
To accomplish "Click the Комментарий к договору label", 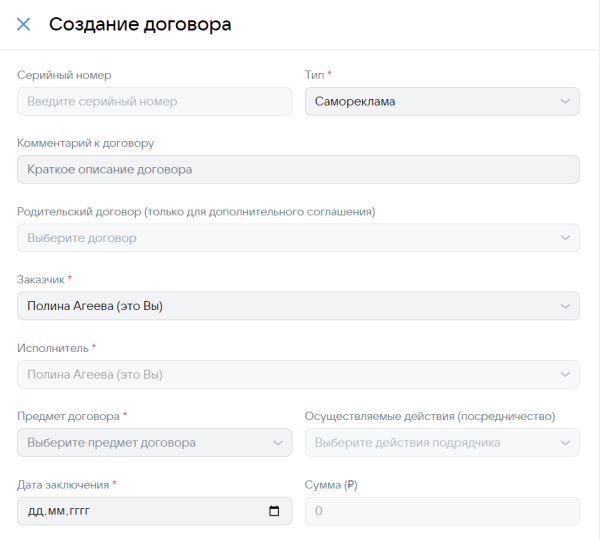I will [x=86, y=143].
